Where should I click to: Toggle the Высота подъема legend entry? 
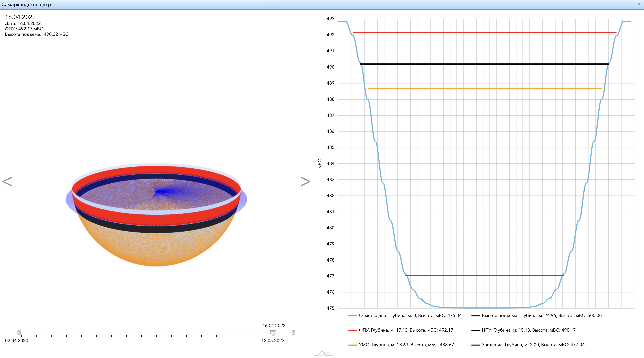[x=536, y=315]
